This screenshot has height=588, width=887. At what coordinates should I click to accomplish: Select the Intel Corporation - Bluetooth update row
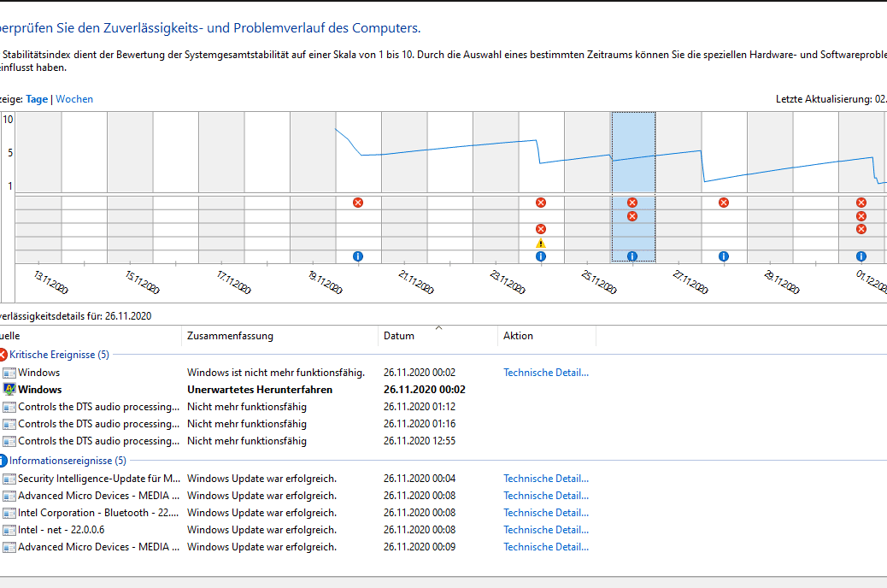click(98, 513)
